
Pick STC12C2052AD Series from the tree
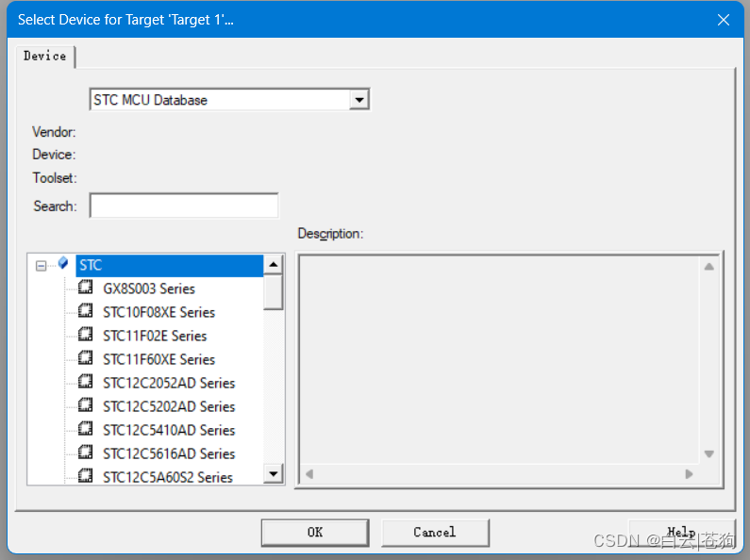point(169,383)
